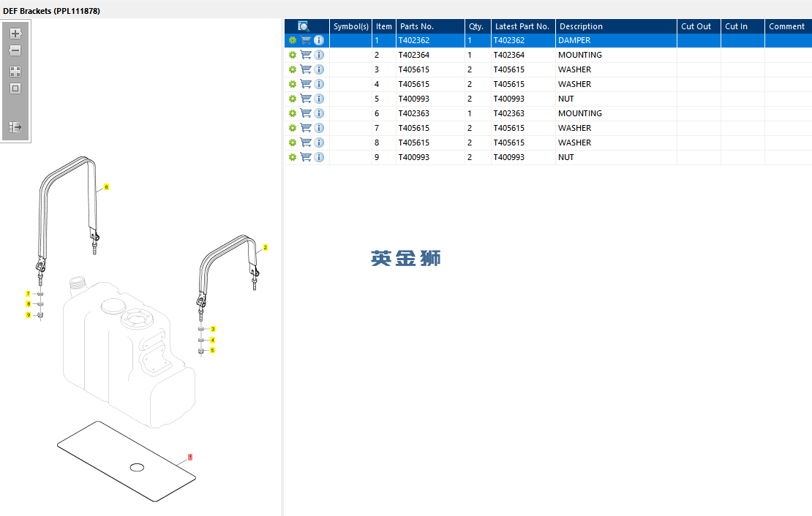Viewport: 812px width, 516px height.
Task: Sort by Parts No. column header
Action: pos(430,26)
